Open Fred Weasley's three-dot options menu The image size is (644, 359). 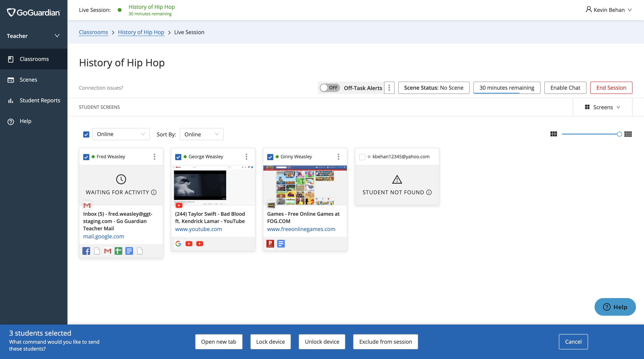(154, 157)
